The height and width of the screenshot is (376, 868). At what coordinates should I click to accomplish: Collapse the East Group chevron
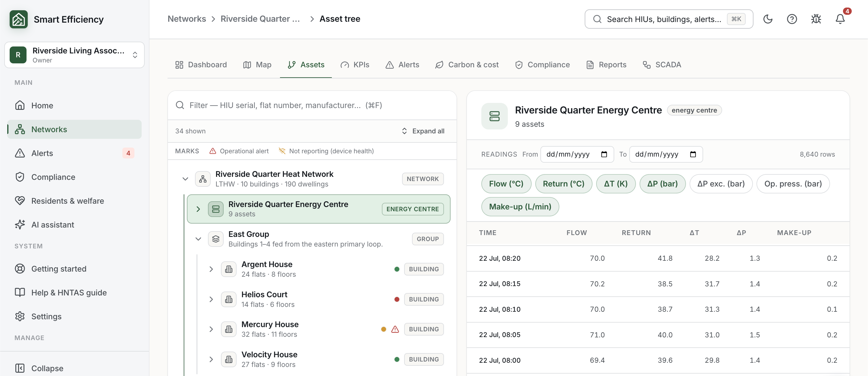(198, 239)
